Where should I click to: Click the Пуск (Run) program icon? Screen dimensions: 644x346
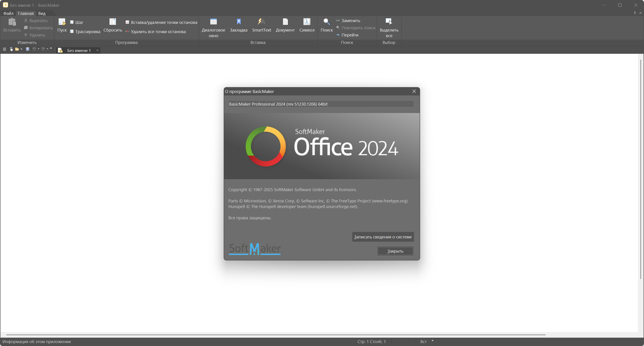coord(62,22)
